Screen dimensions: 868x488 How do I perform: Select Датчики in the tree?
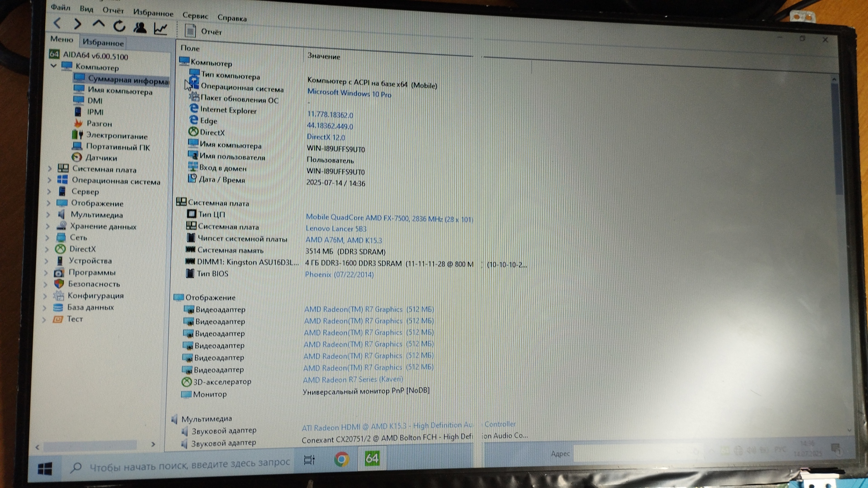click(101, 158)
